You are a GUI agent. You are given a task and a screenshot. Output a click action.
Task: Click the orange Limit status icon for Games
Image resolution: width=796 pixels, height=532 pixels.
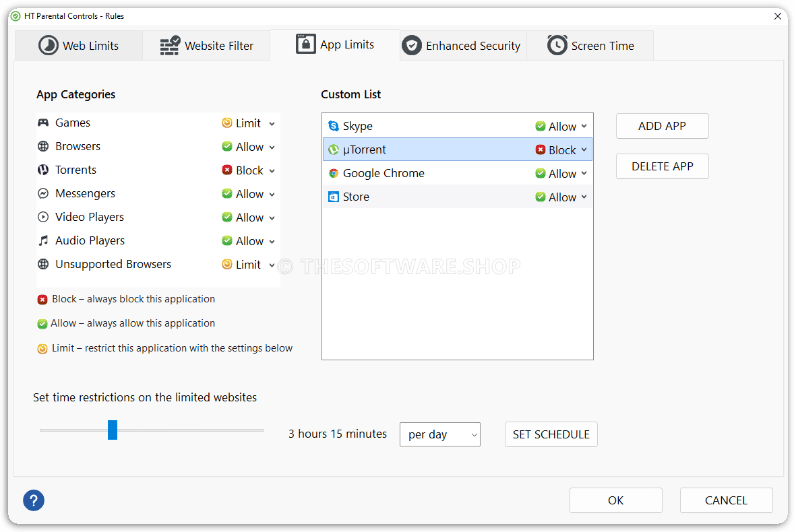tap(227, 123)
